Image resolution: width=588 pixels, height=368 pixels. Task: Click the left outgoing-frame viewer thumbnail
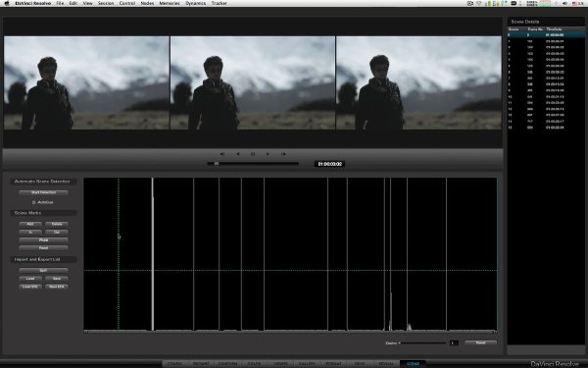pos(86,82)
